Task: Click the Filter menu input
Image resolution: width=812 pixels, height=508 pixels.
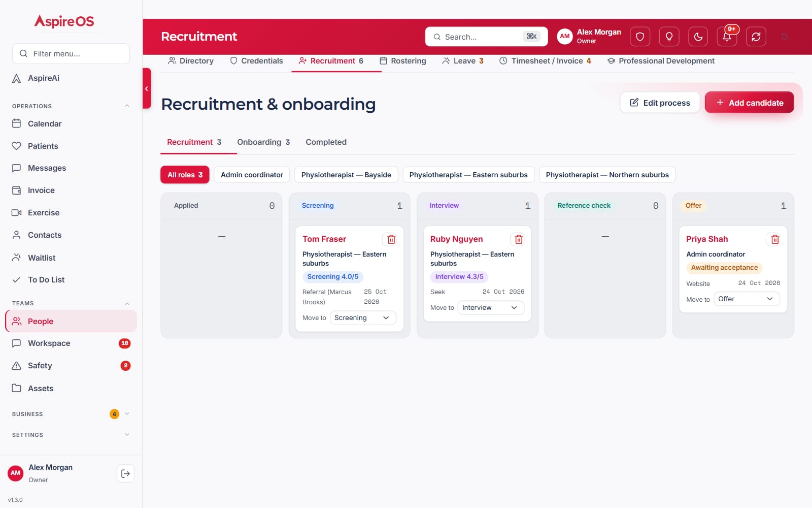Action: click(71, 54)
